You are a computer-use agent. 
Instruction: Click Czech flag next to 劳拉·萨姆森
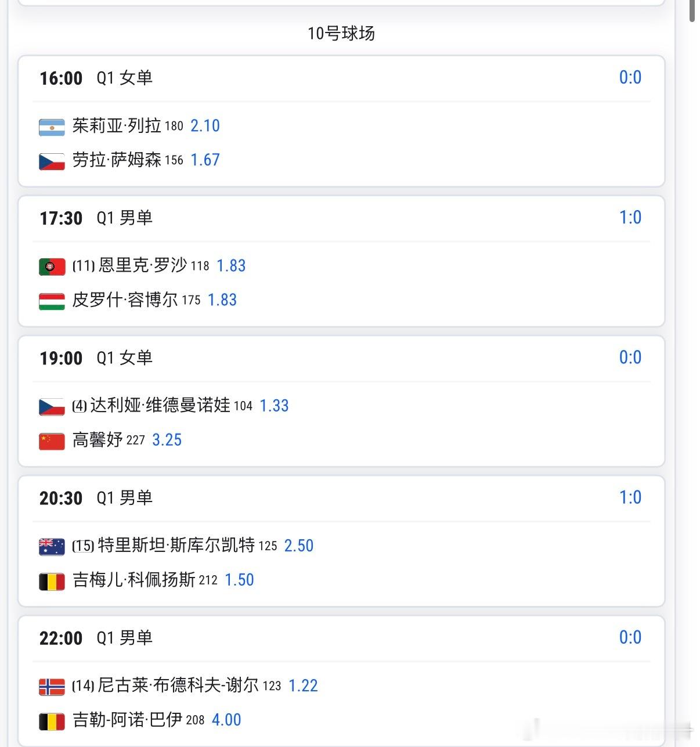pyautogui.click(x=52, y=161)
